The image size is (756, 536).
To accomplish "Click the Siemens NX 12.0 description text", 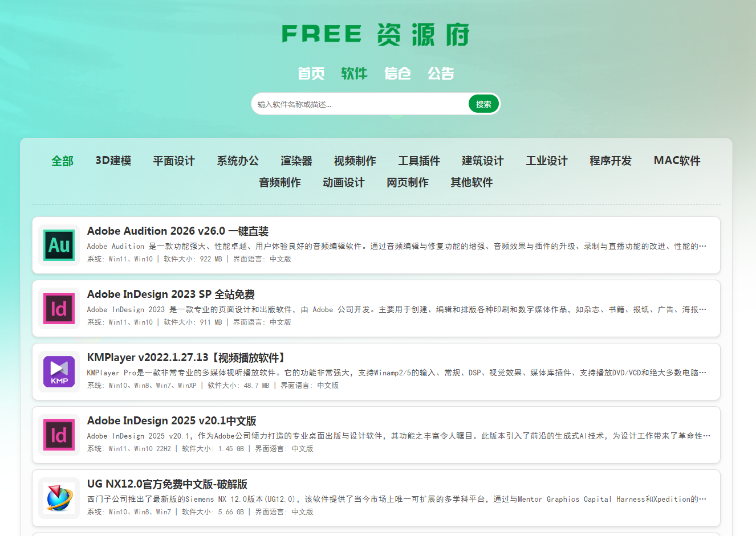I will (x=397, y=499).
